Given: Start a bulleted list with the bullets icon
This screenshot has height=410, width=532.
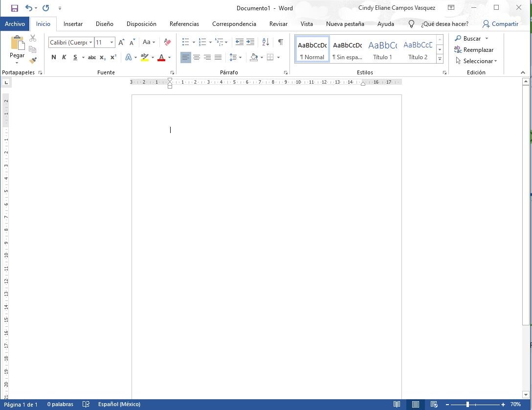Looking at the screenshot, I should click(x=186, y=42).
